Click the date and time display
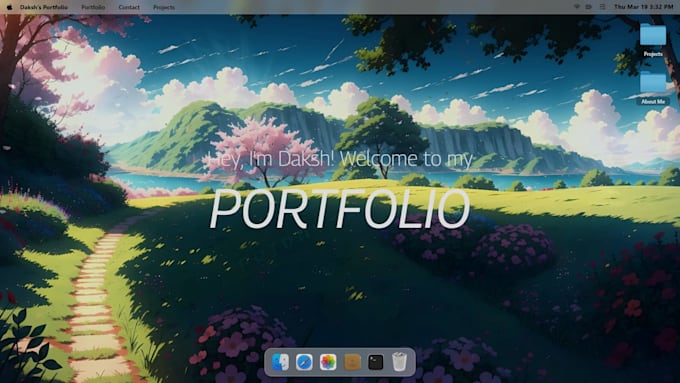 click(644, 7)
